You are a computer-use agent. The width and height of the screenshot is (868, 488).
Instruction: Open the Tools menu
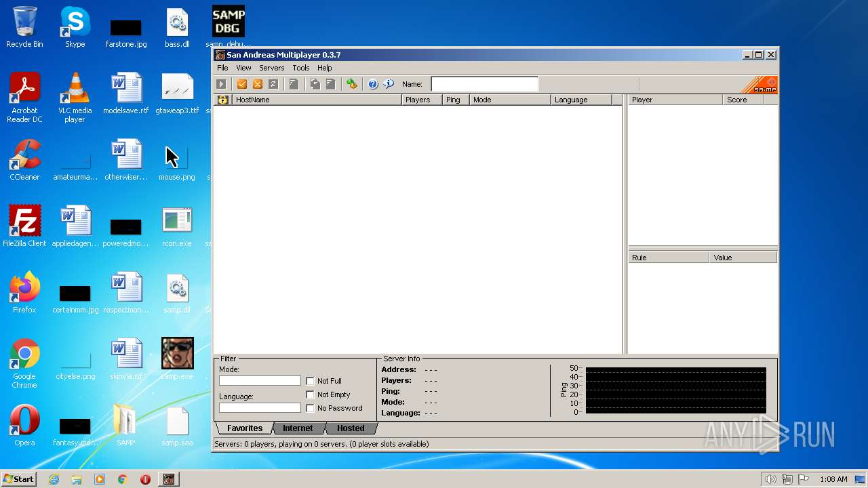[301, 68]
